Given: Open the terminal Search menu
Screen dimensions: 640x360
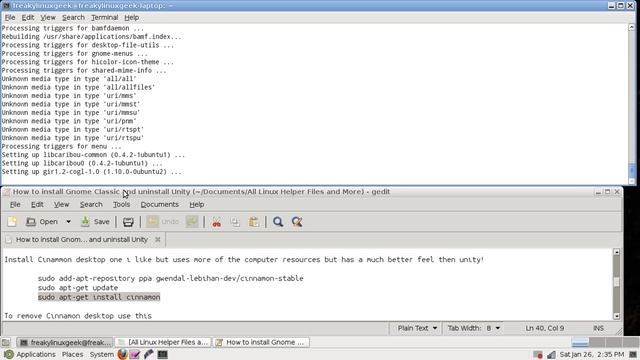Looking at the screenshot, I should click(73, 18).
